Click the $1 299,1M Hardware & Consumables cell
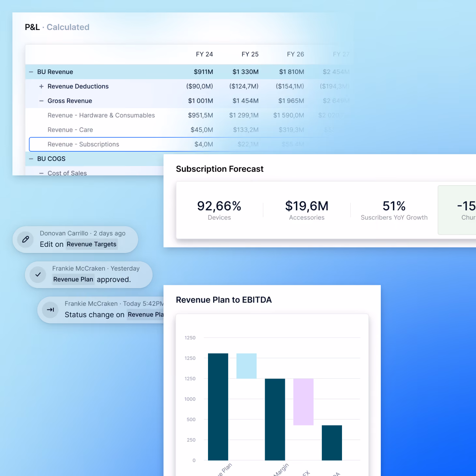This screenshot has width=476, height=476. [244, 115]
